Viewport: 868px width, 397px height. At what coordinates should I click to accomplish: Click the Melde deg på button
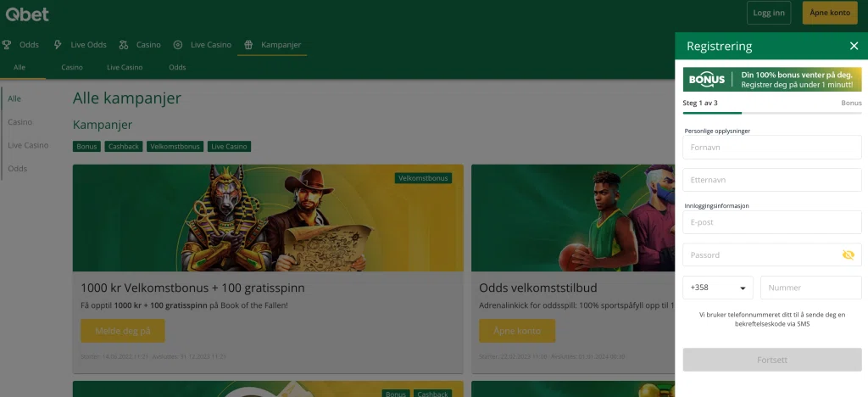[122, 331]
